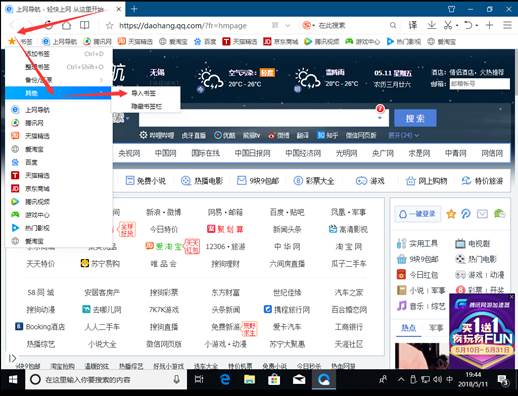The height and width of the screenshot is (396, 518).
Task: Show hidden system tray icons chevron
Action: pos(401,379)
